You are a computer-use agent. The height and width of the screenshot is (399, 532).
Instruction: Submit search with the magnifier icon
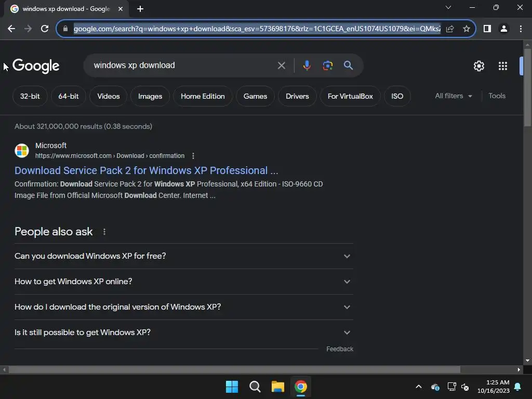pyautogui.click(x=348, y=65)
